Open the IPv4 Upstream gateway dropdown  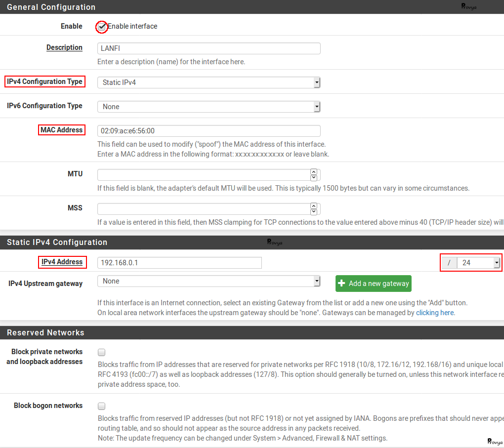point(209,281)
